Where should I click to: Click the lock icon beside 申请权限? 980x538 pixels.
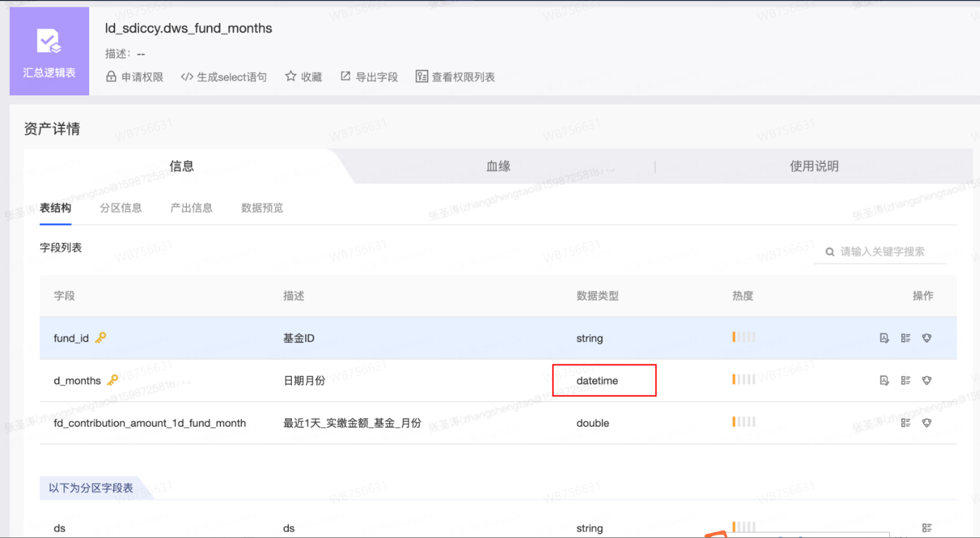(111, 77)
